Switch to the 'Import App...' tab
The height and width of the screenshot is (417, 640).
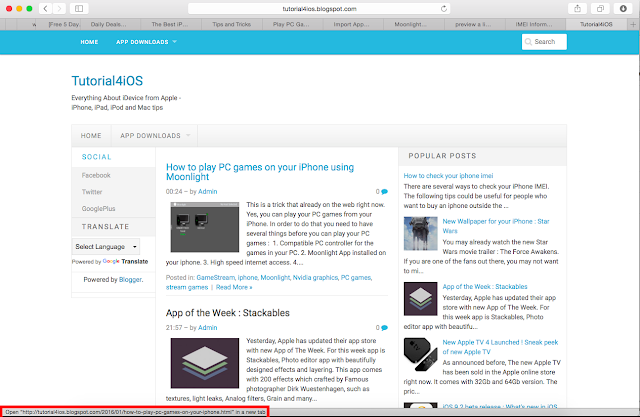coord(352,24)
